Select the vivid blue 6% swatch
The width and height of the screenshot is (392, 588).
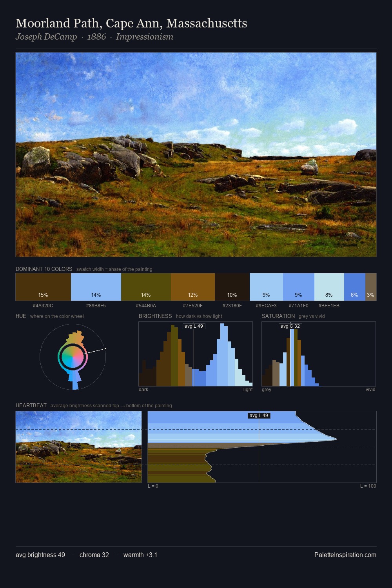point(355,287)
